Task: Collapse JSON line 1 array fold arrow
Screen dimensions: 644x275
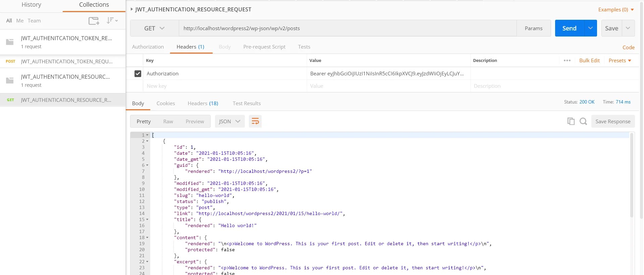Action: point(147,135)
